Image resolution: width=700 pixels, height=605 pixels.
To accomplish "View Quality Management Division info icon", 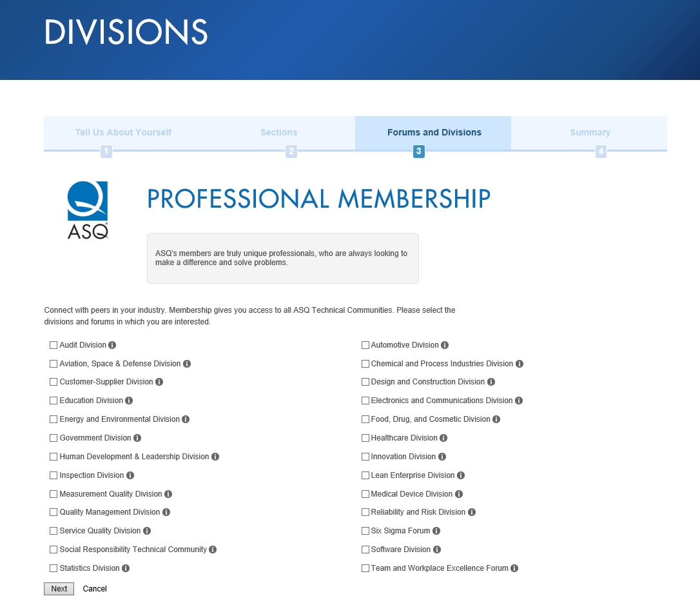I will (166, 512).
